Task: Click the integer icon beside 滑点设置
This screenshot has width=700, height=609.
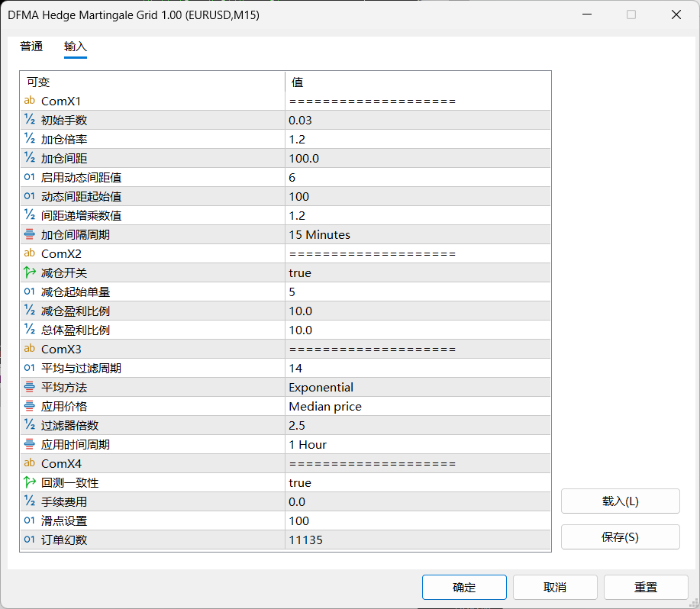Action: point(30,520)
